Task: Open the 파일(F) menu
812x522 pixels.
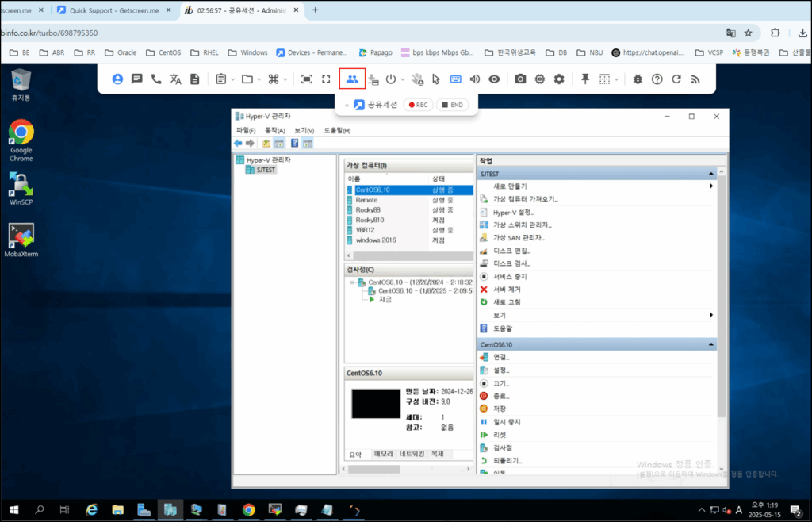Action: pyautogui.click(x=246, y=130)
